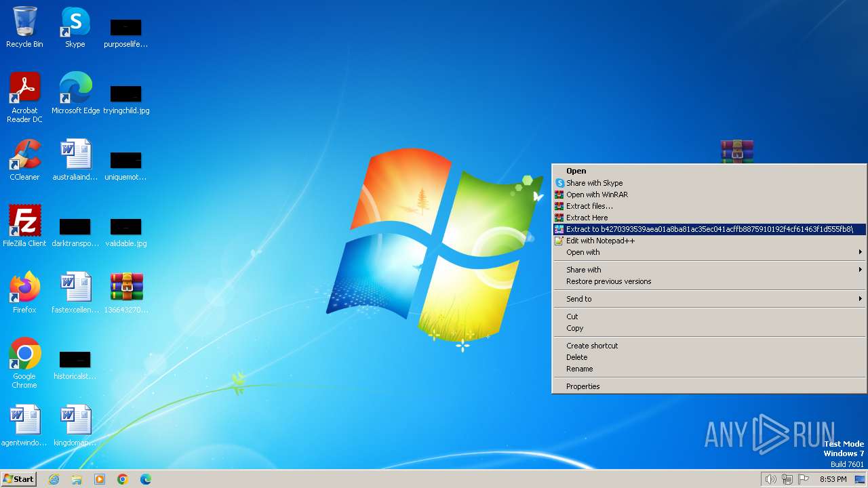The image size is (868, 488).
Task: Choose Copy in the context menu
Action: pyautogui.click(x=709, y=328)
